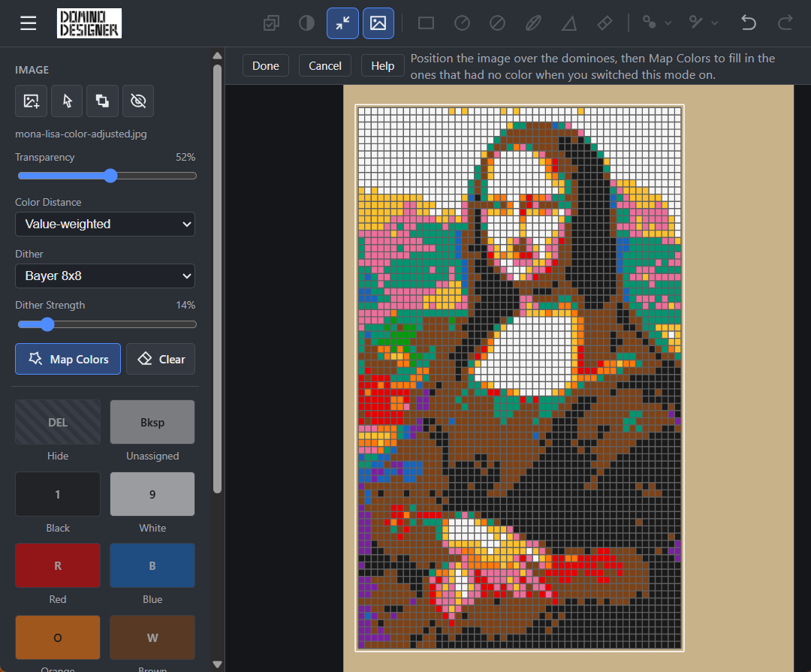Click the IMAGE section heading
811x672 pixels.
click(x=32, y=70)
